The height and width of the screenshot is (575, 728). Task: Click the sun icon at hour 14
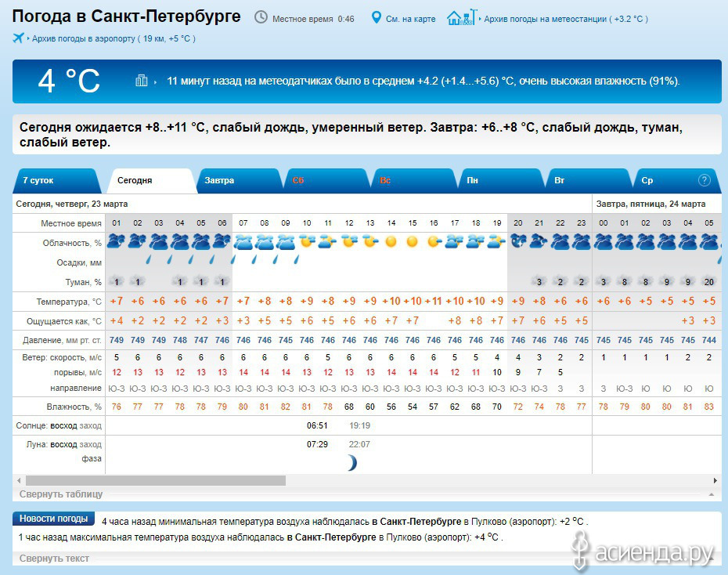point(391,241)
